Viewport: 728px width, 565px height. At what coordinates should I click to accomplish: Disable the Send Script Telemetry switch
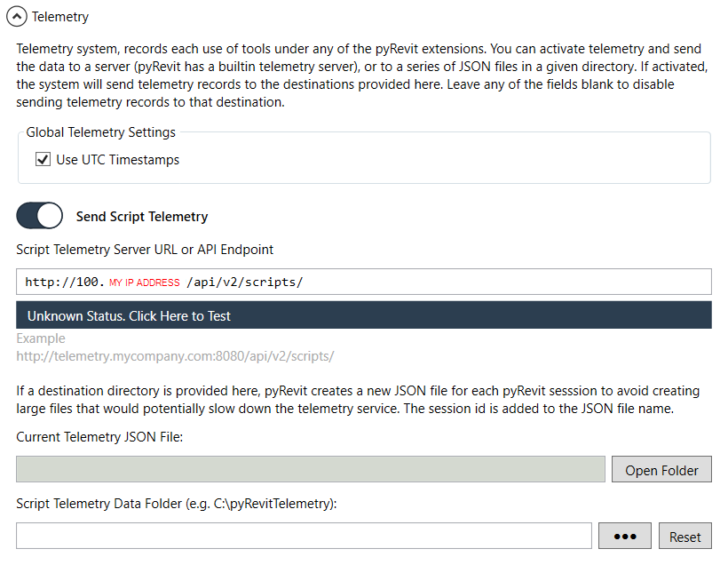tap(39, 216)
